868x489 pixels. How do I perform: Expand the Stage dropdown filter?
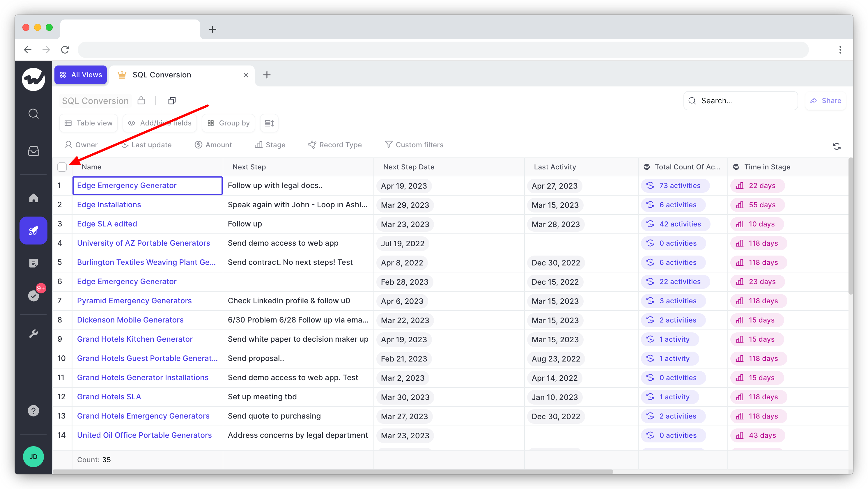[x=275, y=145]
